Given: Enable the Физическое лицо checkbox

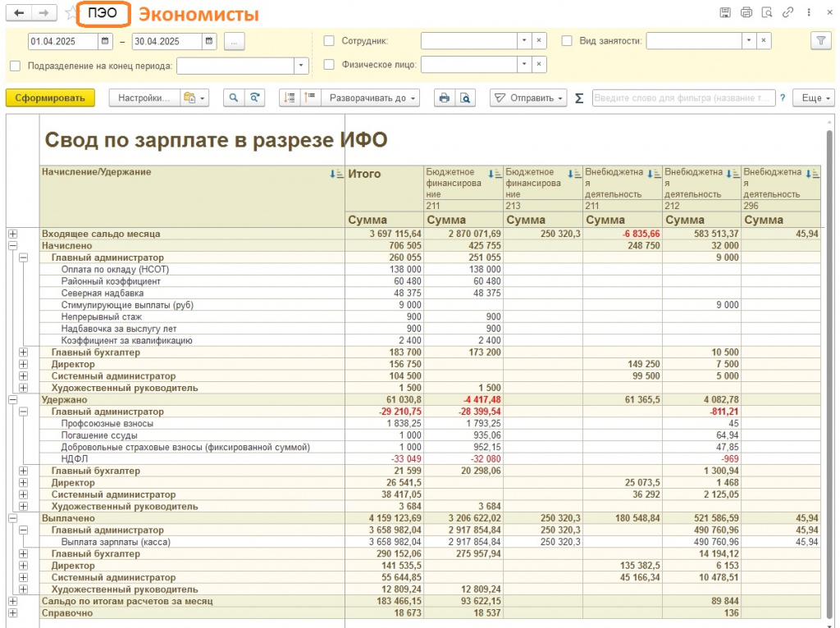Looking at the screenshot, I should (329, 64).
